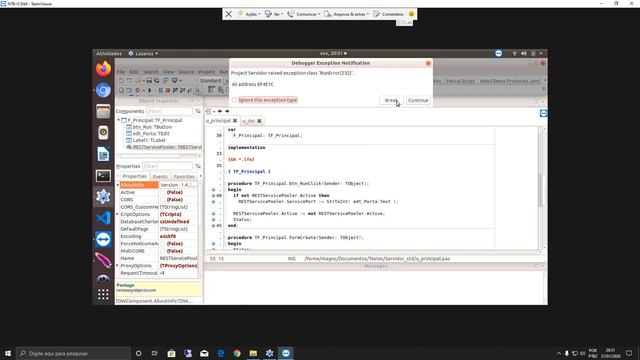Jump back with the red arrow in editor
The image size is (640, 360).
[x=220, y=111]
